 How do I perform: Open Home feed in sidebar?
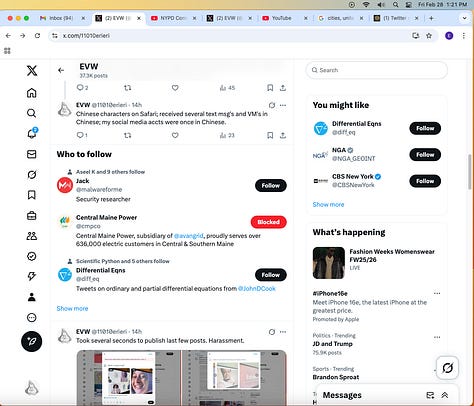coord(32,93)
